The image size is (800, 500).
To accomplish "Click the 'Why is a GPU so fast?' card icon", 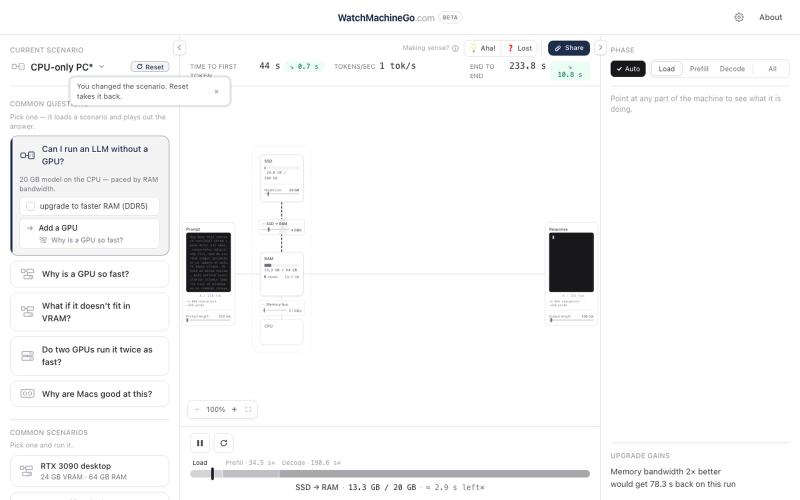I will coord(27,274).
